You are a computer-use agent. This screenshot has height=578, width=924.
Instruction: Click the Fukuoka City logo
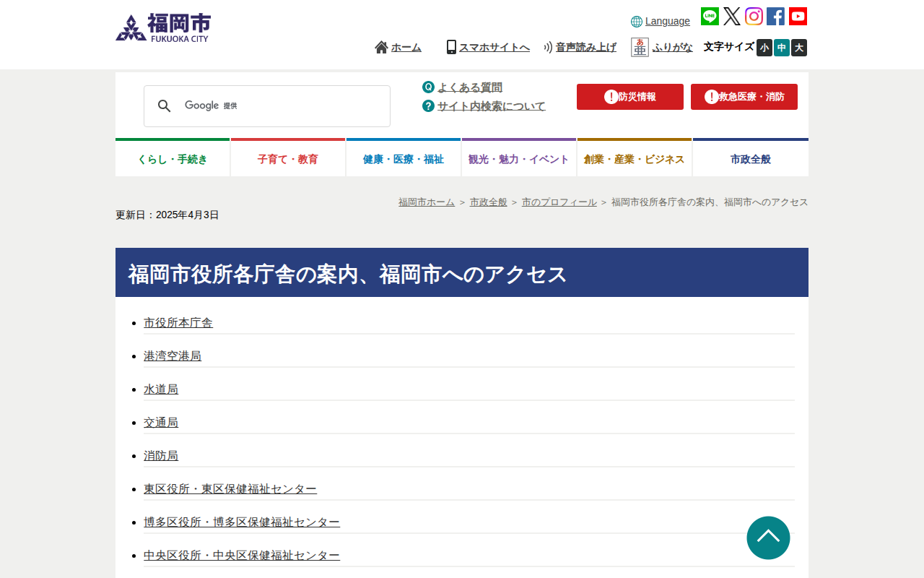point(163,28)
